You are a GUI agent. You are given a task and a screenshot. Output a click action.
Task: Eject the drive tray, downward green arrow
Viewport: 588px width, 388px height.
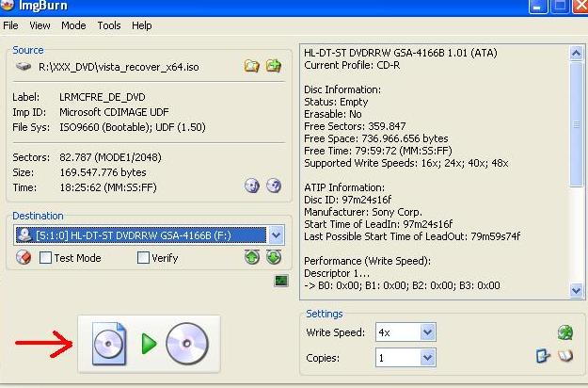274,257
